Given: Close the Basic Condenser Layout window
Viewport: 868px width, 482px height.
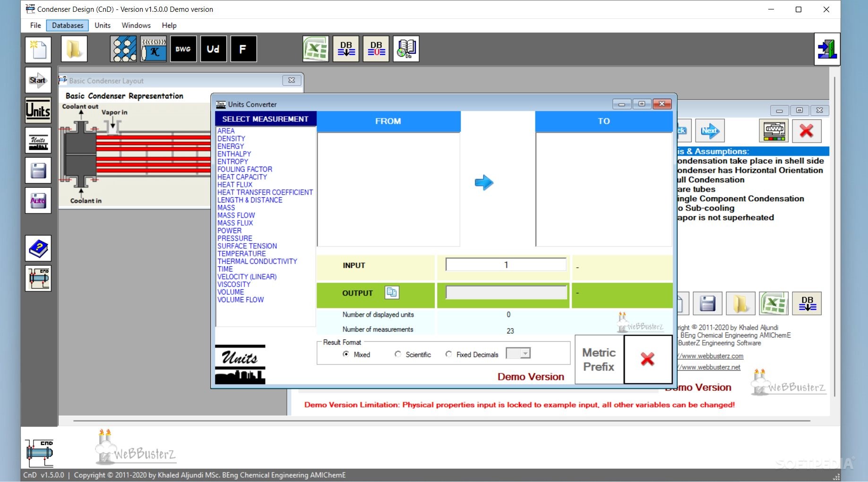Looking at the screenshot, I should point(292,80).
